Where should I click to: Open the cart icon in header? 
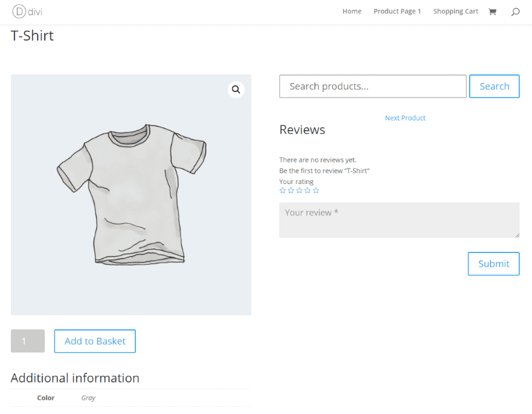(492, 11)
